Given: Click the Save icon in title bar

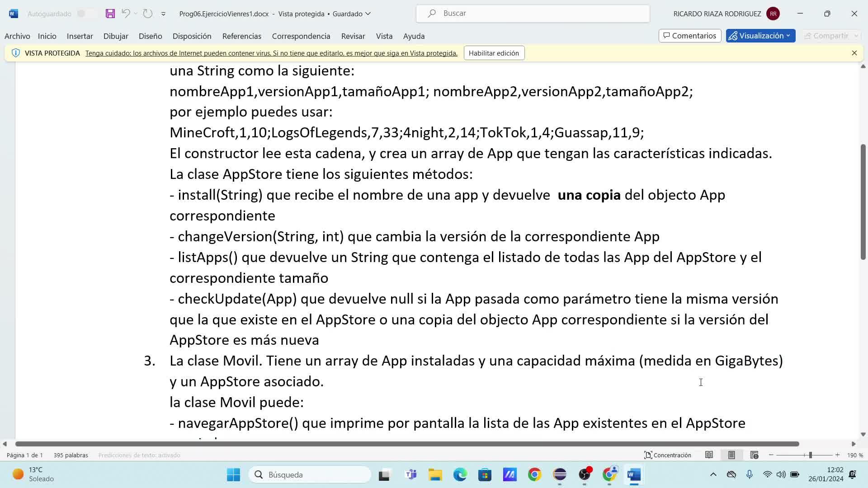Looking at the screenshot, I should click(x=110, y=14).
